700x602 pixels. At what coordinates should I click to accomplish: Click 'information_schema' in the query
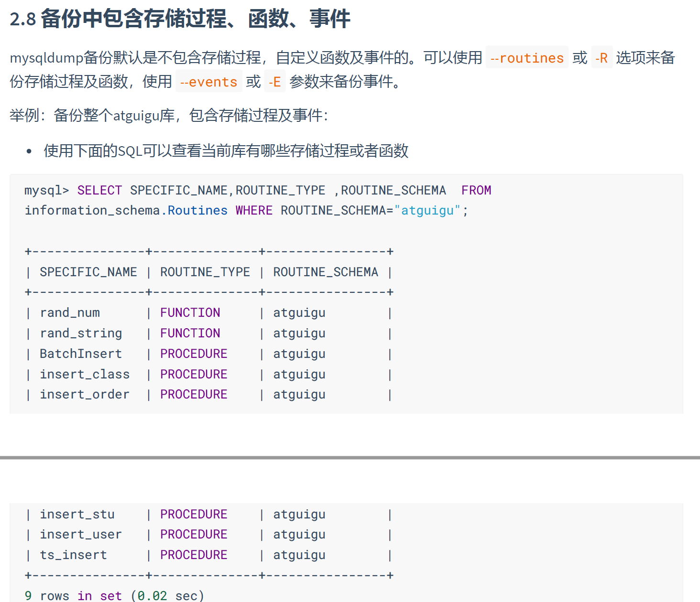(x=92, y=210)
